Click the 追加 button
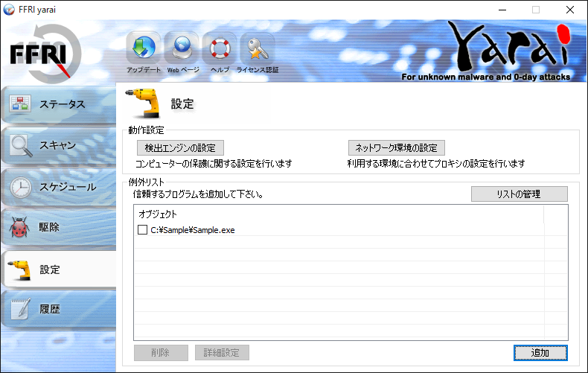The width and height of the screenshot is (588, 373). pos(540,353)
